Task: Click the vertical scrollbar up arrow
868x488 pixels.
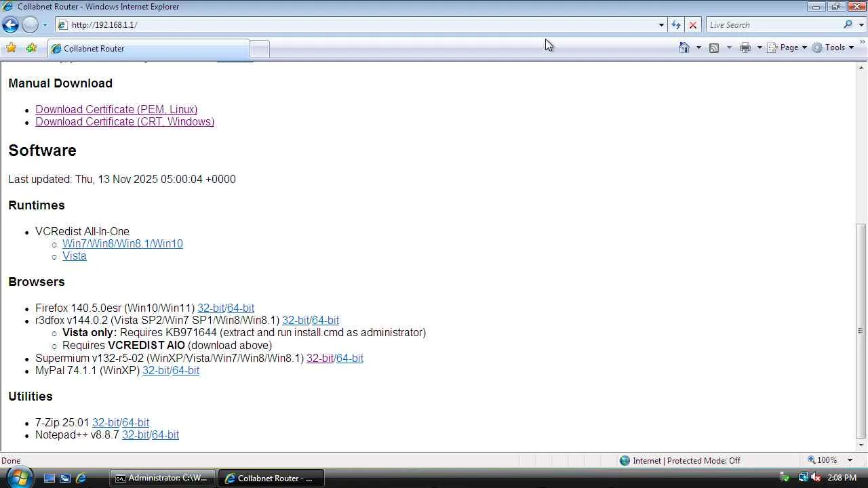Action: coord(862,68)
